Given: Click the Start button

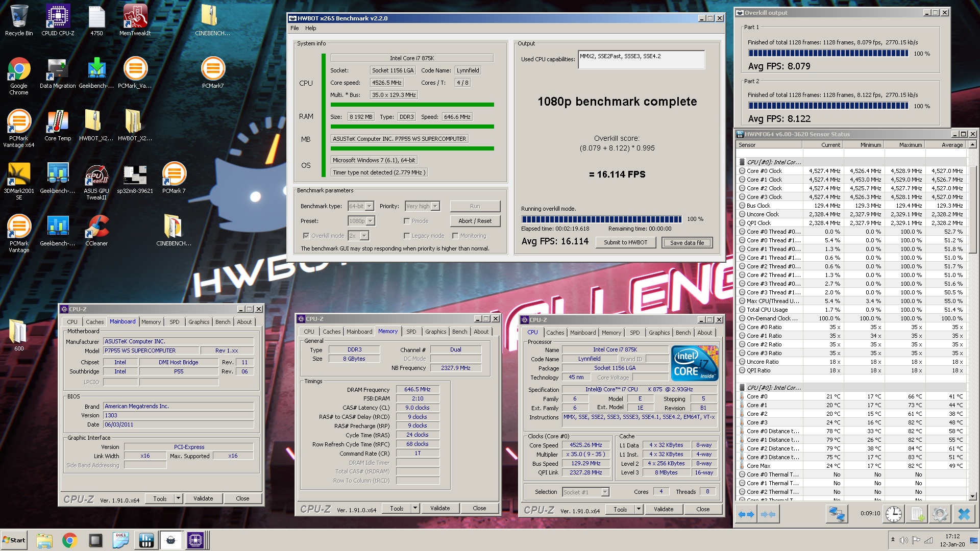Looking at the screenshot, I should (14, 540).
